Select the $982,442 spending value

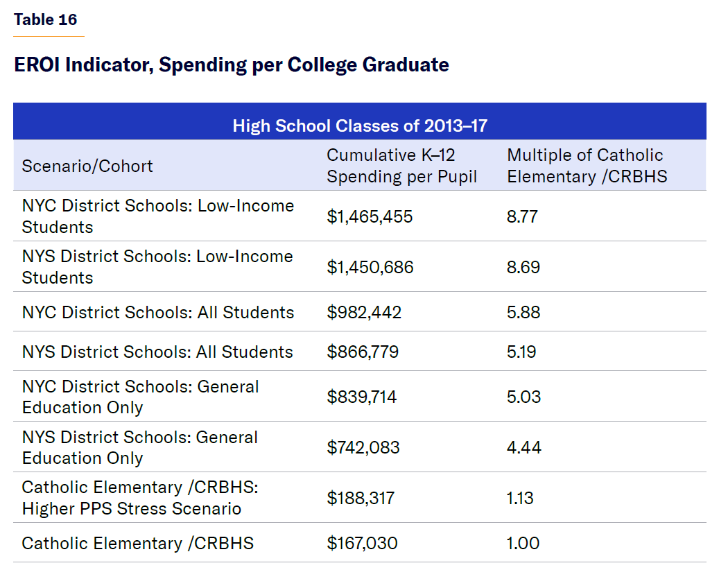[x=364, y=312]
